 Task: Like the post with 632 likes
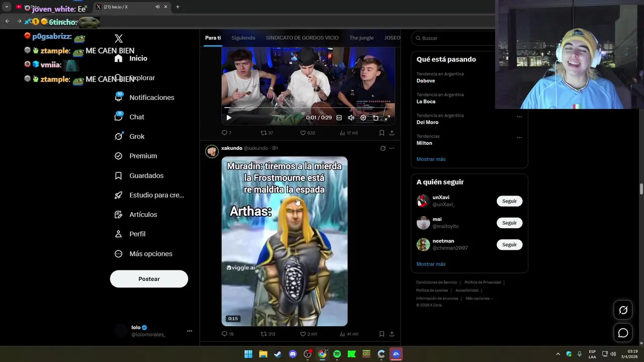pos(307,133)
